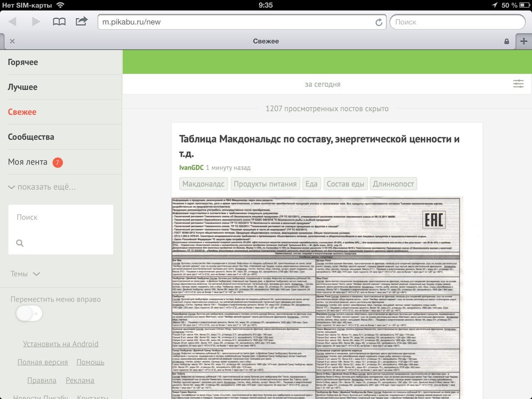Expand the Темы dropdown
Screen dimensions: 532x399
pyautogui.click(x=25, y=274)
